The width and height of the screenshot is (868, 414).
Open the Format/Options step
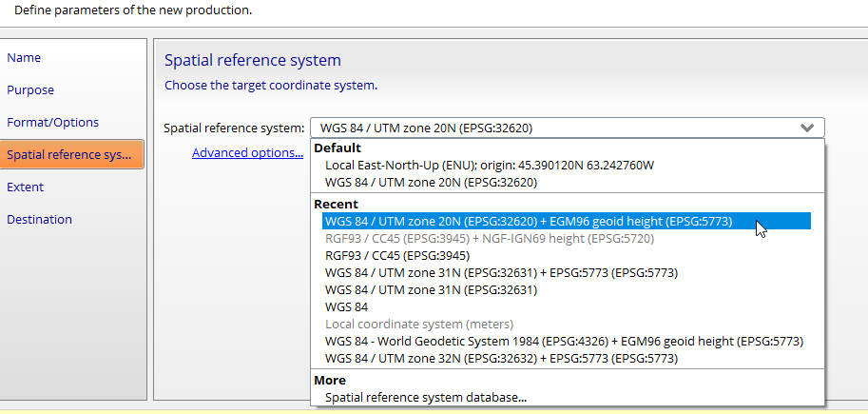(x=52, y=122)
